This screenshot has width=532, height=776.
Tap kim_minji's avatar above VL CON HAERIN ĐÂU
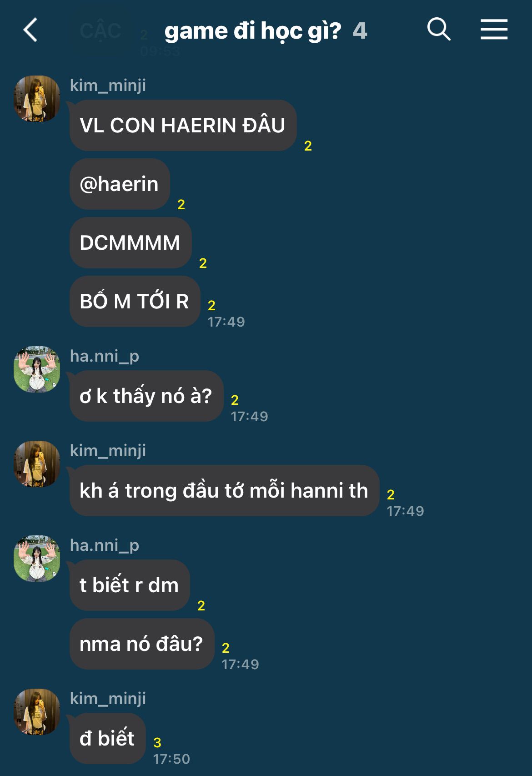[37, 98]
